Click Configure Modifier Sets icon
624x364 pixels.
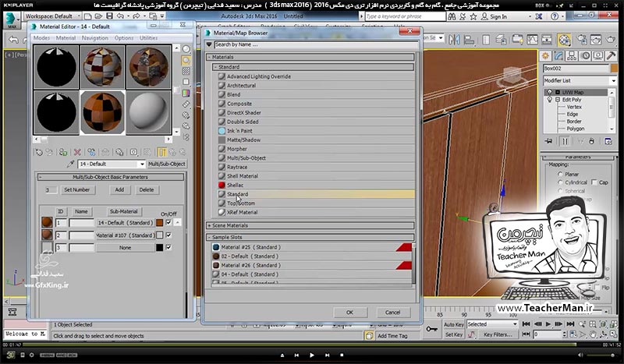click(x=608, y=141)
